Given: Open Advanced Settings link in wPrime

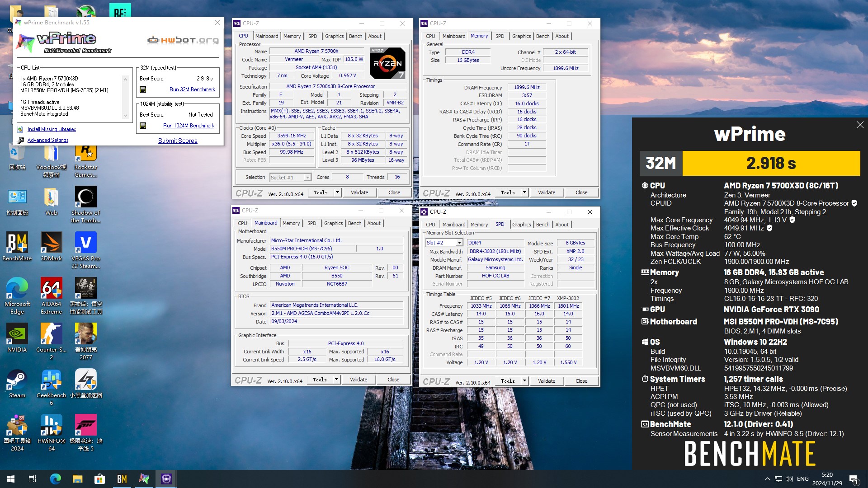Looking at the screenshot, I should click(48, 140).
